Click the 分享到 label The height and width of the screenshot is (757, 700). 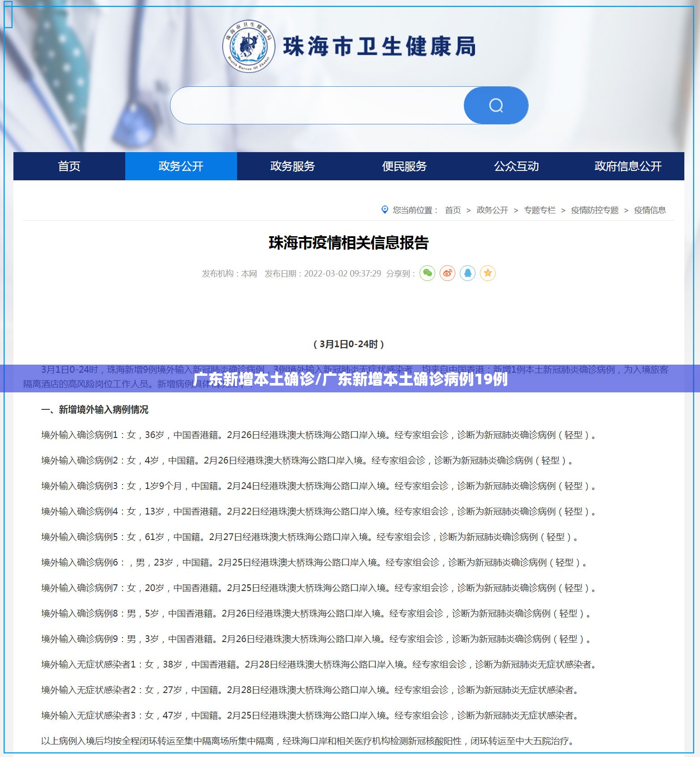coord(401,273)
